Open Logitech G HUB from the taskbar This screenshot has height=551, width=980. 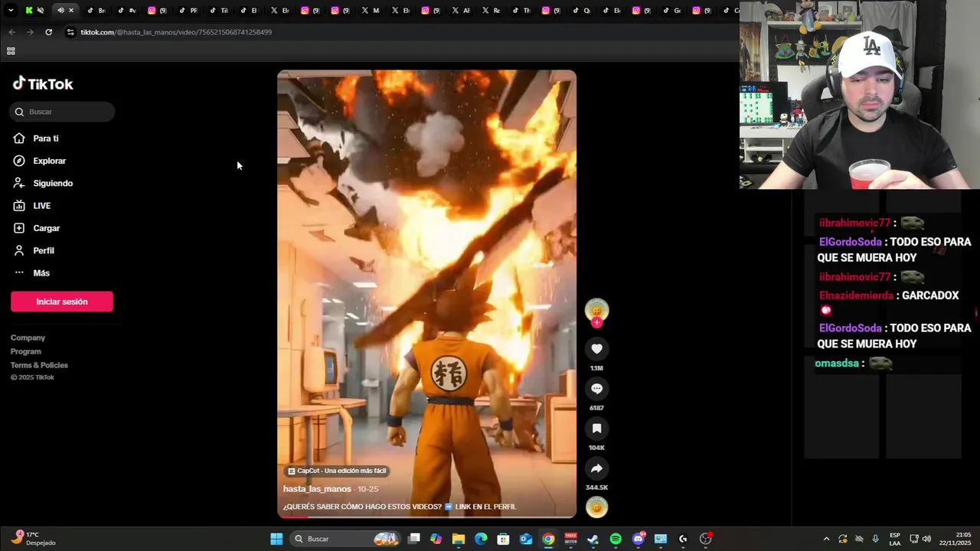click(683, 539)
